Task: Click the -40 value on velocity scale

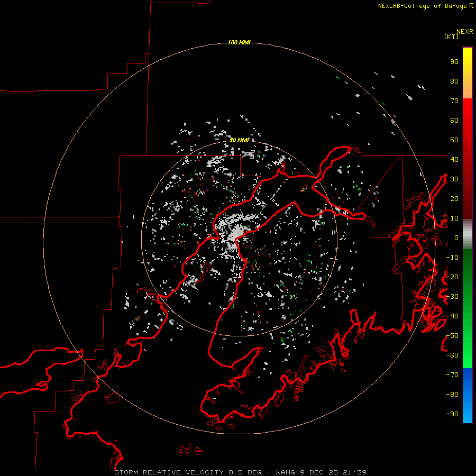Action: 452,316
